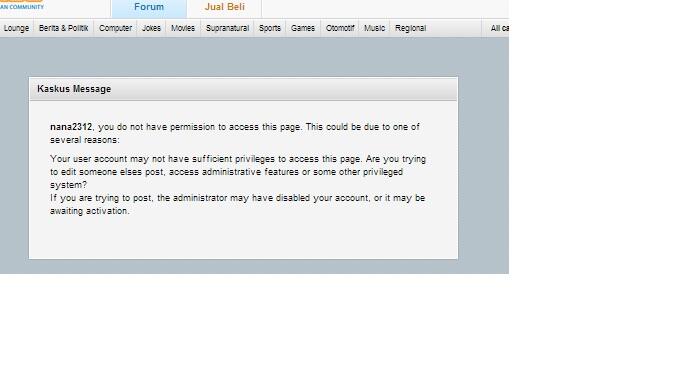Click the text "several reasons:"

pyautogui.click(x=85, y=140)
